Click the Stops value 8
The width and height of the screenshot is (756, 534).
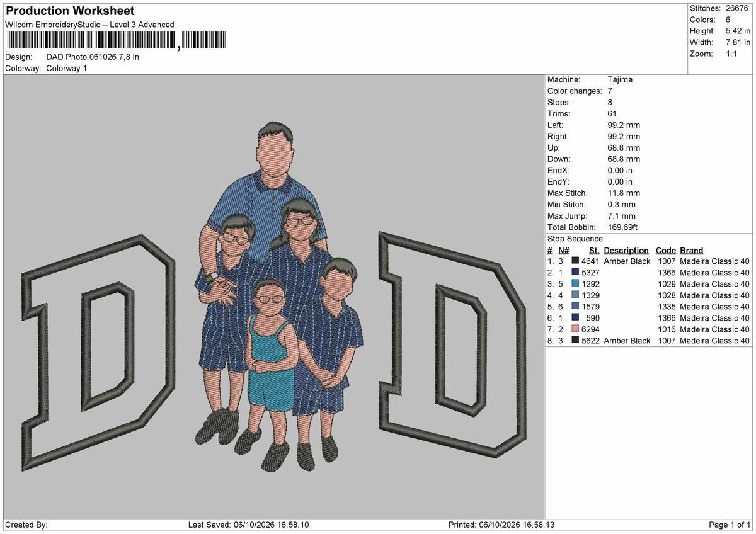tap(610, 102)
